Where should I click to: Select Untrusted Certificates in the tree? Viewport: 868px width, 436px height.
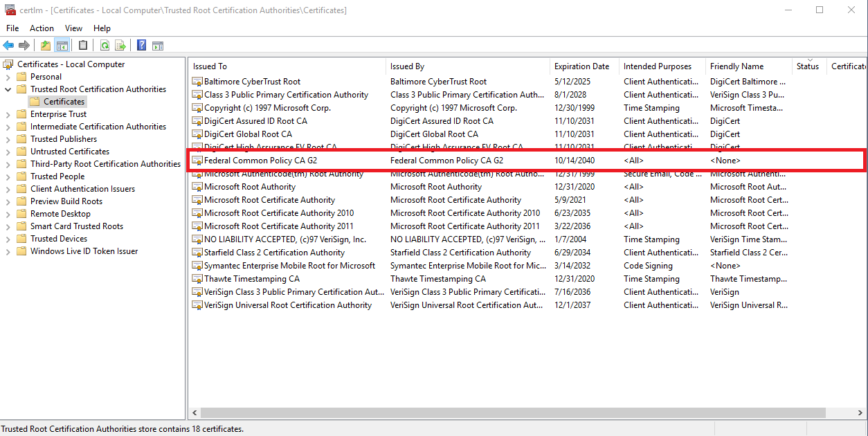coord(69,152)
